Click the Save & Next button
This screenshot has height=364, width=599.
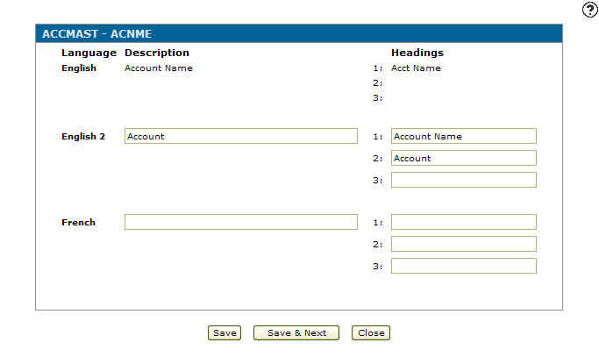coord(296,333)
